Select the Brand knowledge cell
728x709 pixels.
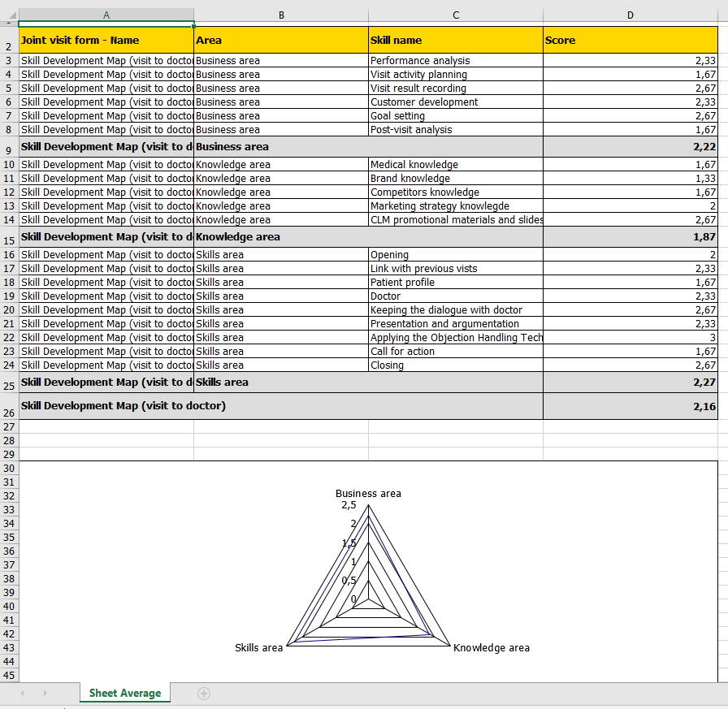(x=455, y=178)
